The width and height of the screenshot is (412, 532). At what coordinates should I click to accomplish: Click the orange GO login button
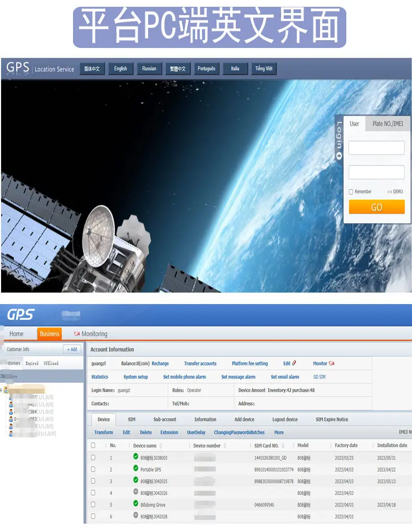tap(377, 207)
